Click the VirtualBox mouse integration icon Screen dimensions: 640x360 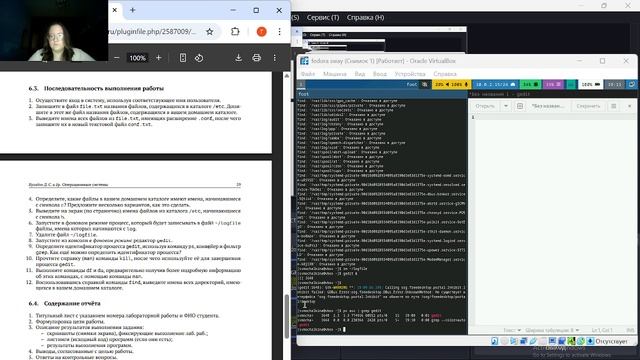[x=580, y=341]
